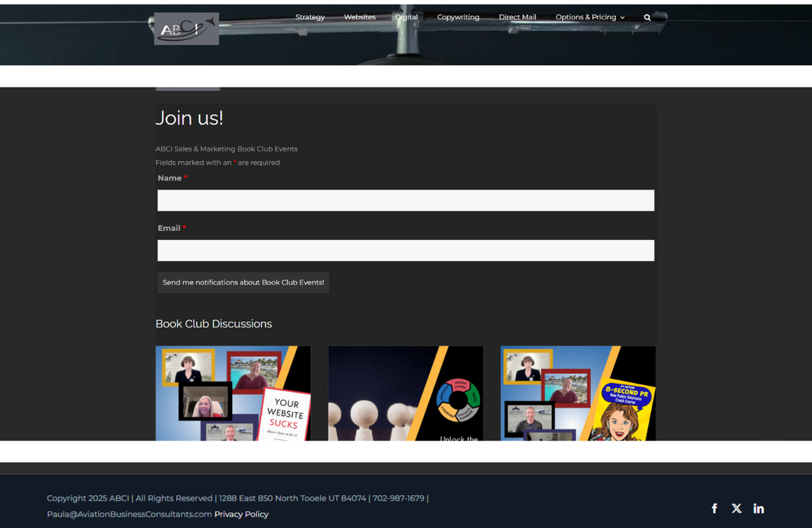812x528 pixels.
Task: Open the '8-Second PR' discussion thumbnail
Action: [578, 393]
